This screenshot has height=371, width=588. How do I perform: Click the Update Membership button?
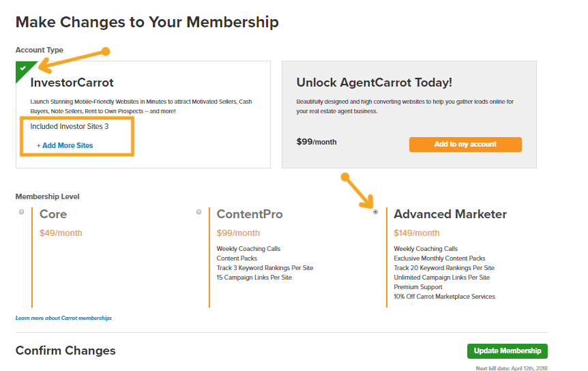pyautogui.click(x=508, y=351)
